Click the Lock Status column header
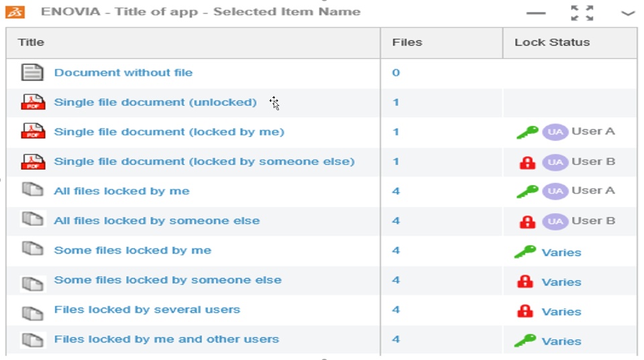Image resolution: width=644 pixels, height=360 pixels. [x=551, y=42]
